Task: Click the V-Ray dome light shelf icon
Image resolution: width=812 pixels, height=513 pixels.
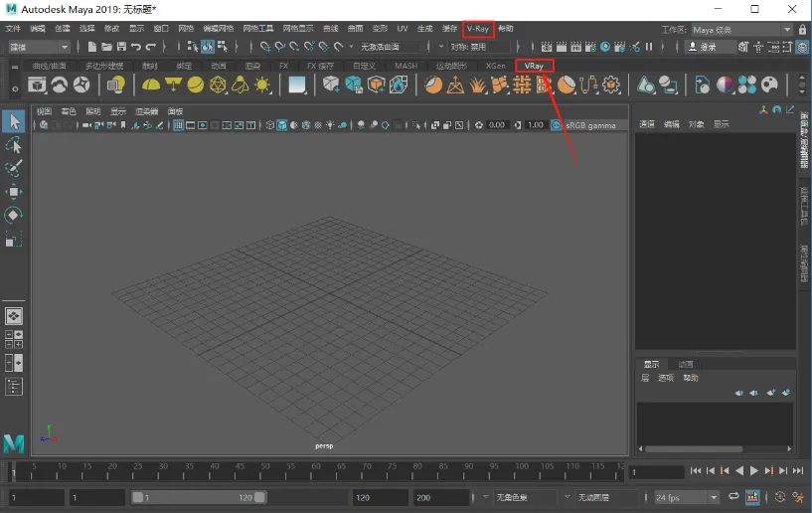Action: point(150,85)
